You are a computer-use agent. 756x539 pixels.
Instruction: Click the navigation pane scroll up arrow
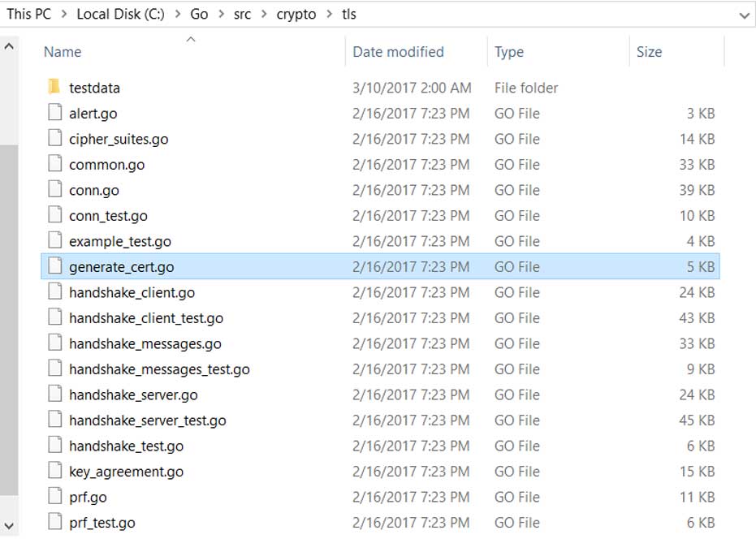coord(9,47)
